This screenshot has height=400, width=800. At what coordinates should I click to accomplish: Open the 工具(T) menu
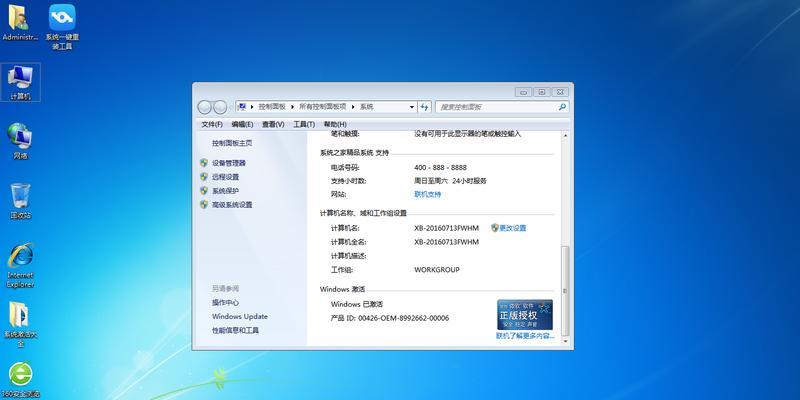point(301,124)
